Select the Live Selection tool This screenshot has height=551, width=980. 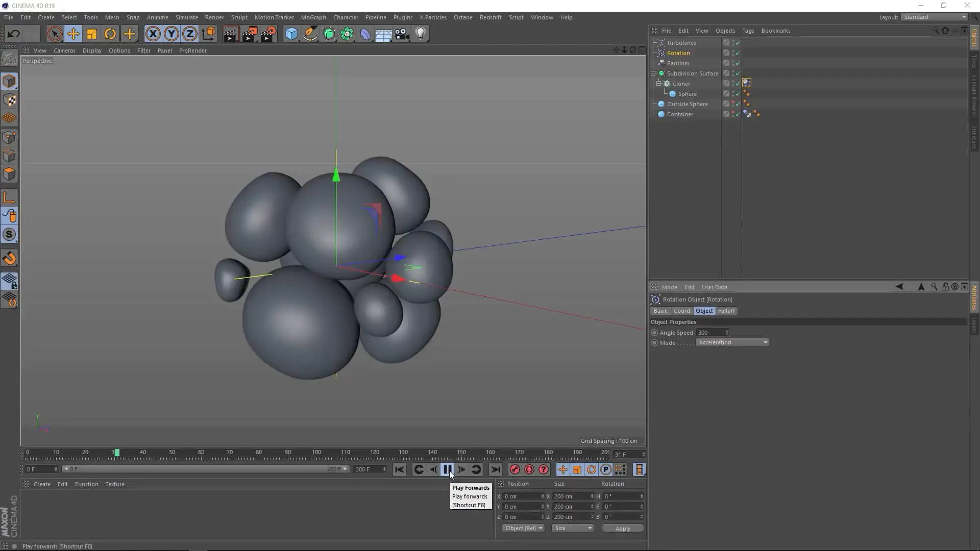(x=55, y=34)
